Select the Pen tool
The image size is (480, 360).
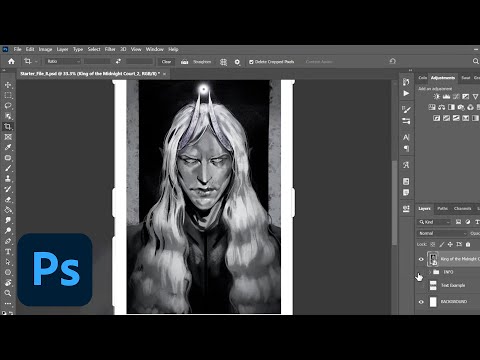tap(8, 241)
